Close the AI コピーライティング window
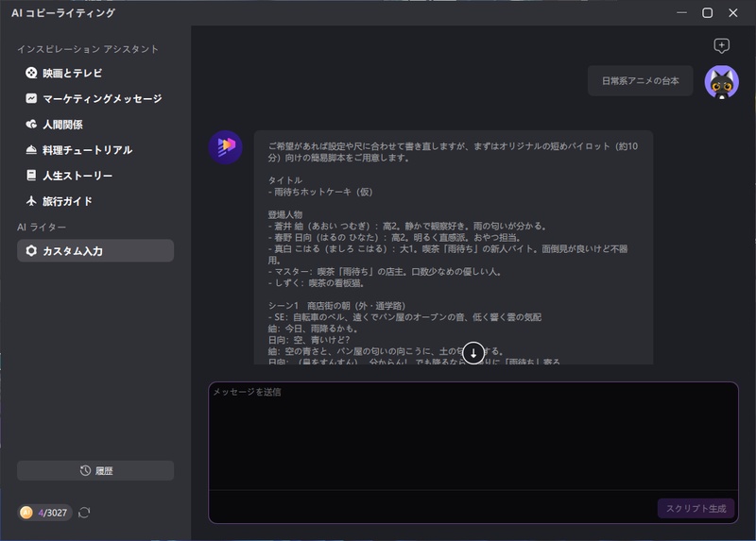 point(733,13)
